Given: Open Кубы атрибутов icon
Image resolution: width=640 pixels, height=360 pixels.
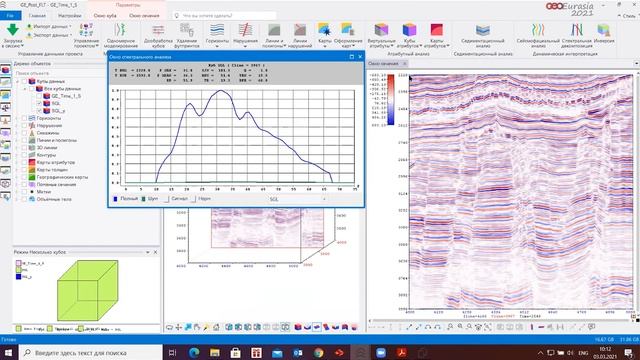Looking at the screenshot, I should [409, 30].
